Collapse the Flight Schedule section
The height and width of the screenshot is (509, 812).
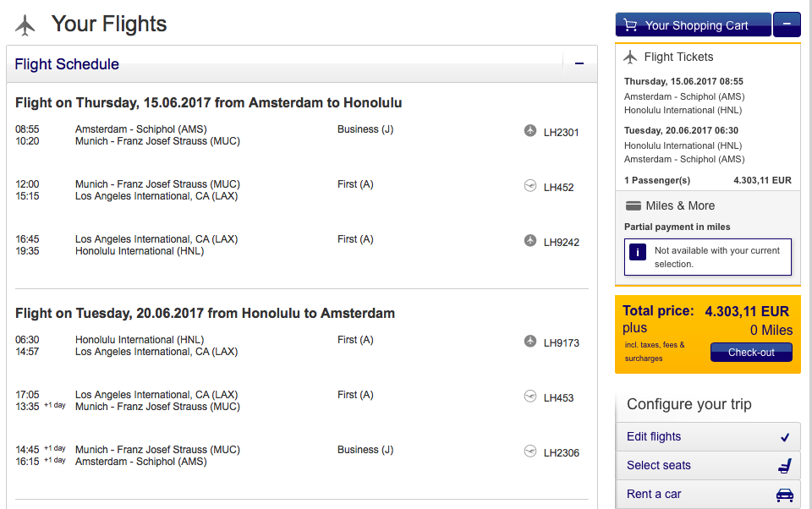click(579, 63)
